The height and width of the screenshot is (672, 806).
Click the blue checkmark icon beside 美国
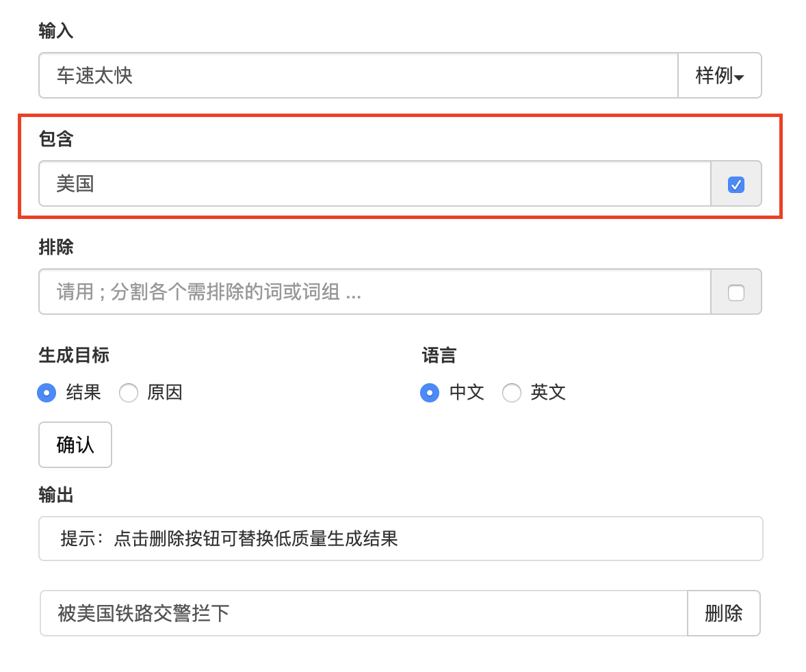(x=736, y=185)
